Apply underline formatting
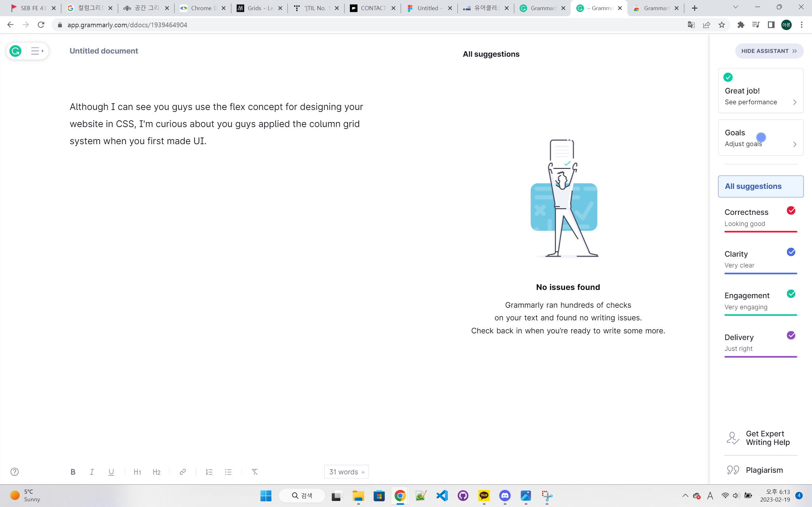812x507 pixels. (x=111, y=472)
